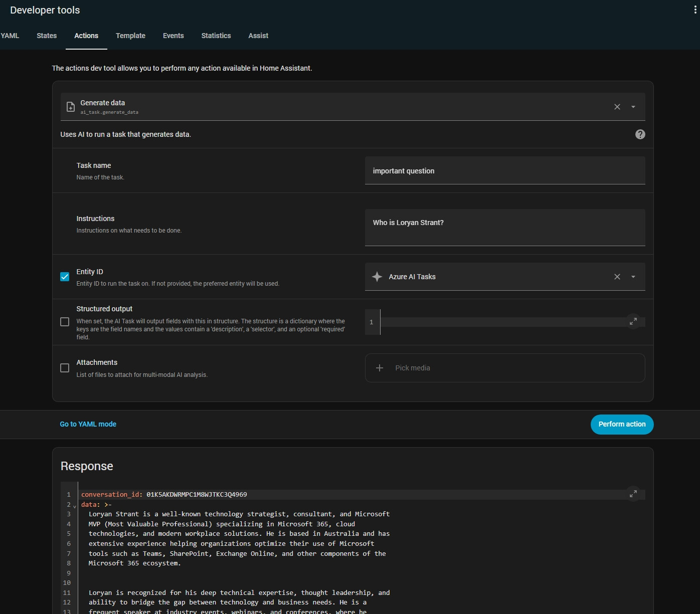The image size is (700, 614).
Task: Open the Statistics tab
Action: click(x=216, y=36)
